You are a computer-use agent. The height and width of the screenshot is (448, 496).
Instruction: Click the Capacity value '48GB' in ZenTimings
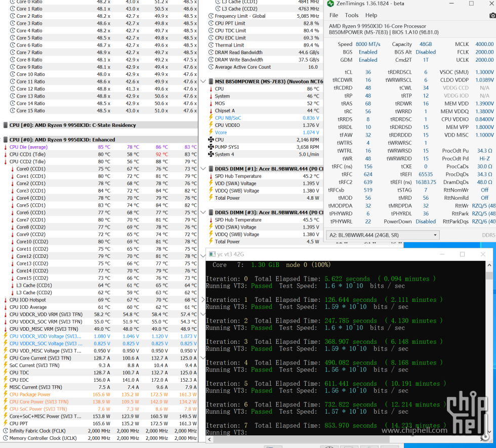pyautogui.click(x=426, y=44)
